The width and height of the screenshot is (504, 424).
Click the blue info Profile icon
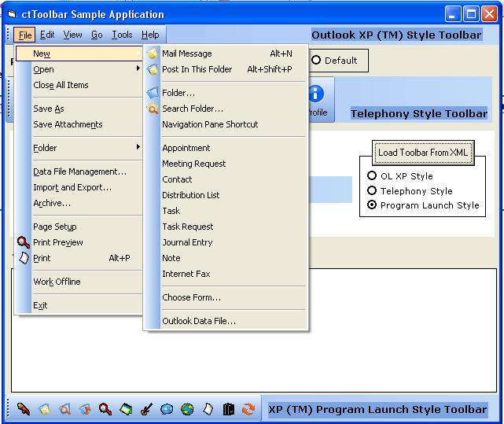pyautogui.click(x=316, y=94)
